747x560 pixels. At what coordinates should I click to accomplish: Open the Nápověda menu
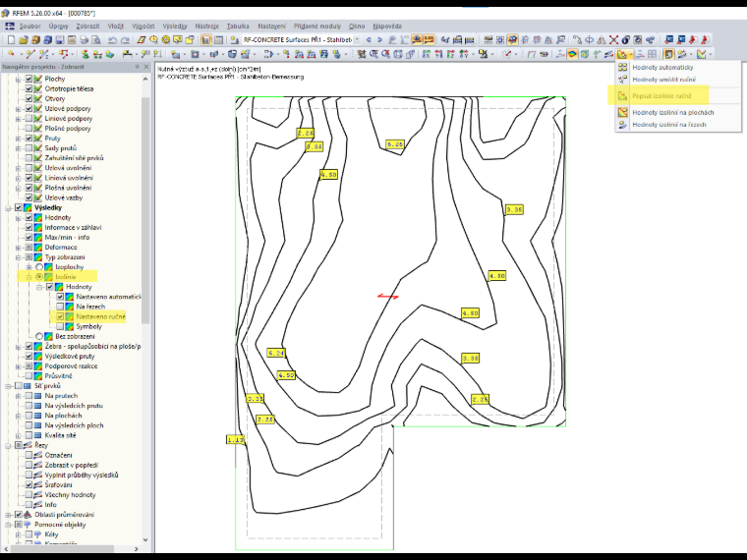click(387, 27)
